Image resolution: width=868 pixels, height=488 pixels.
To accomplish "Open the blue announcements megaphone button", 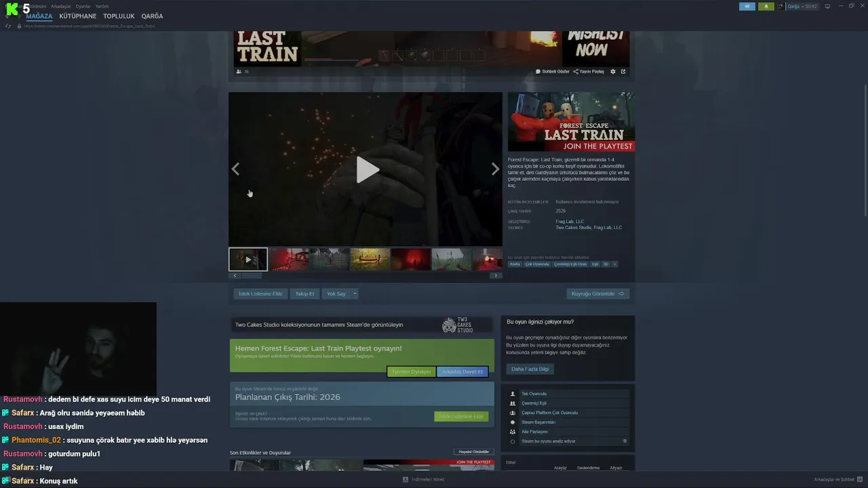I will pos(747,6).
